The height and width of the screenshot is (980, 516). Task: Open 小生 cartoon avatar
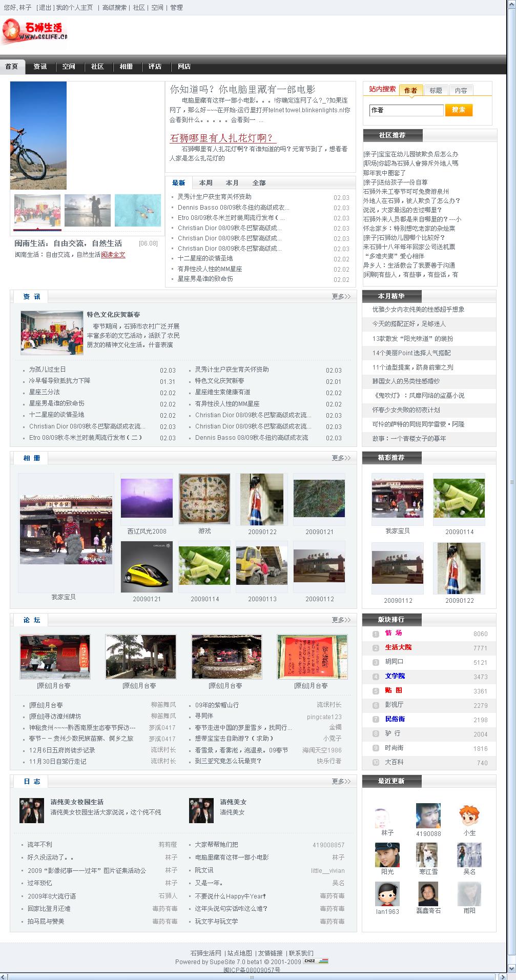click(469, 815)
